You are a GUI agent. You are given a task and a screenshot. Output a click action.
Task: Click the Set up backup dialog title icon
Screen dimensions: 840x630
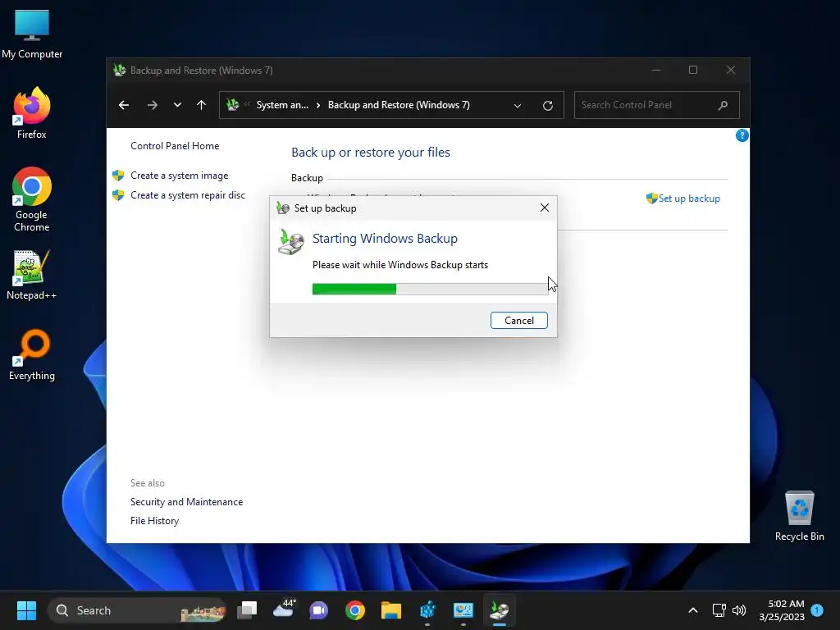point(283,208)
